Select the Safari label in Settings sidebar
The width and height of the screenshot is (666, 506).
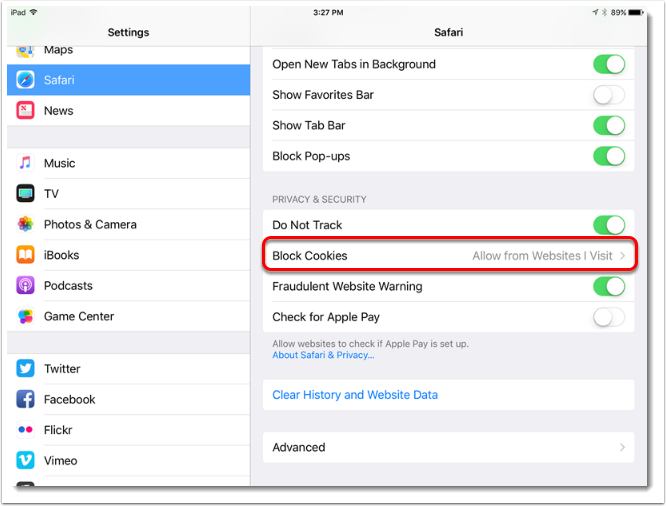point(59,80)
